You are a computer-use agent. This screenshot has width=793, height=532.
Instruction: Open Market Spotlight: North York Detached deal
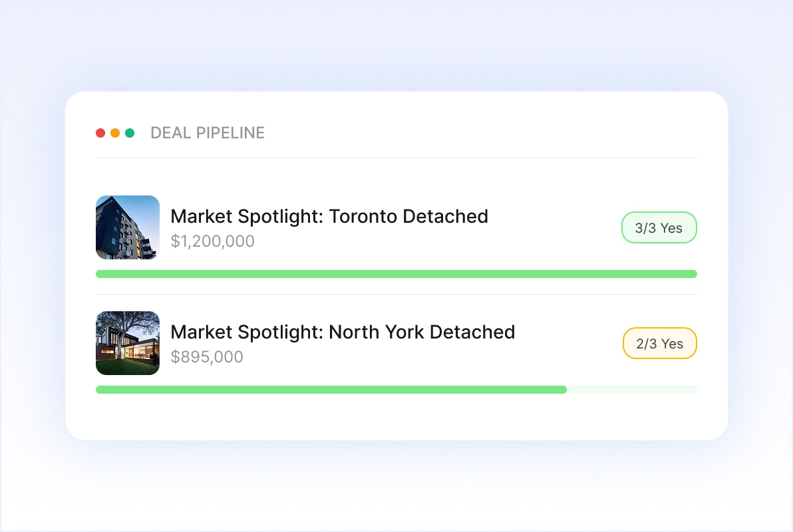[343, 332]
